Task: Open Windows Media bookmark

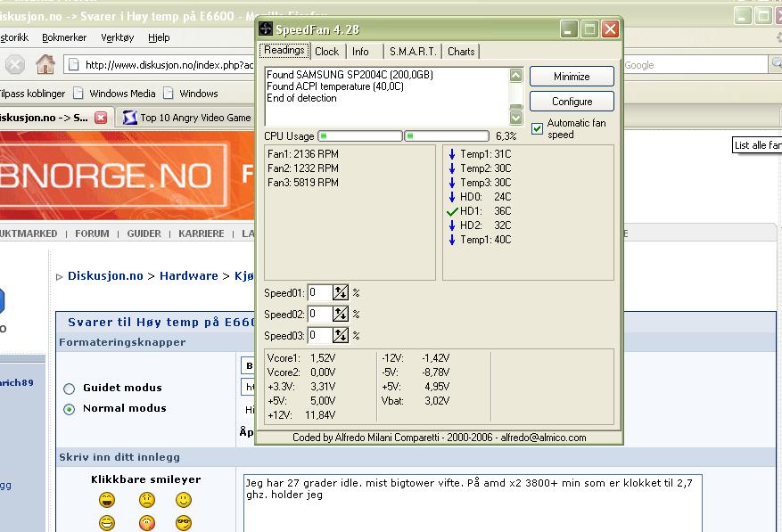Action: pyautogui.click(x=114, y=94)
